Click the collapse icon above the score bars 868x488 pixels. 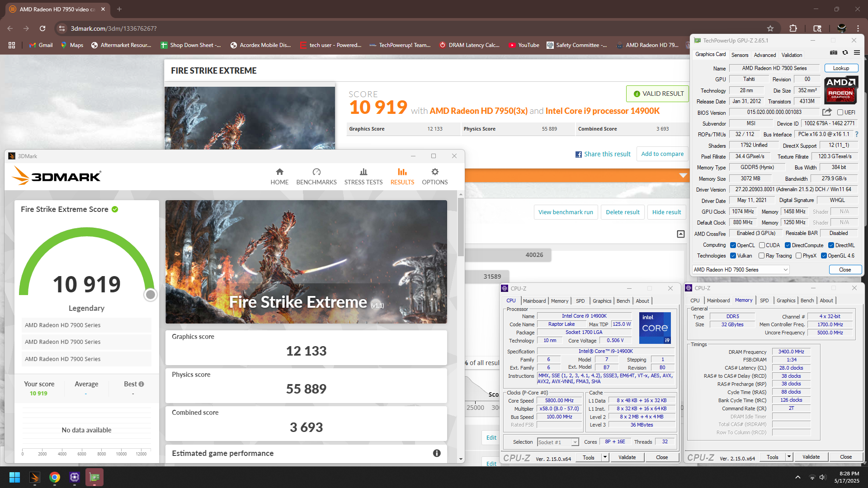681,234
